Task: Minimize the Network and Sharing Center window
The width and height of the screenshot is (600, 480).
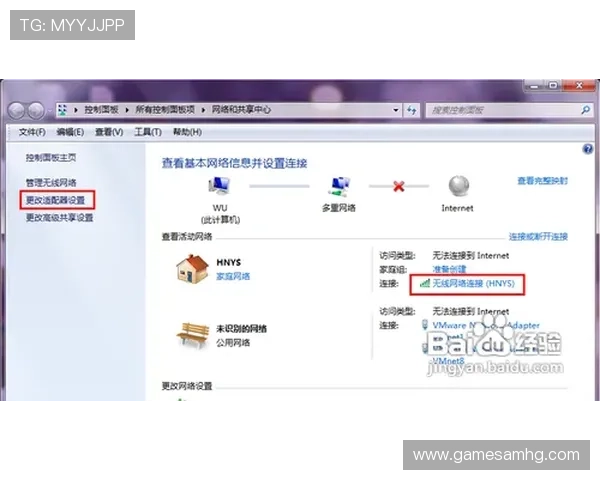Action: pyautogui.click(x=534, y=86)
